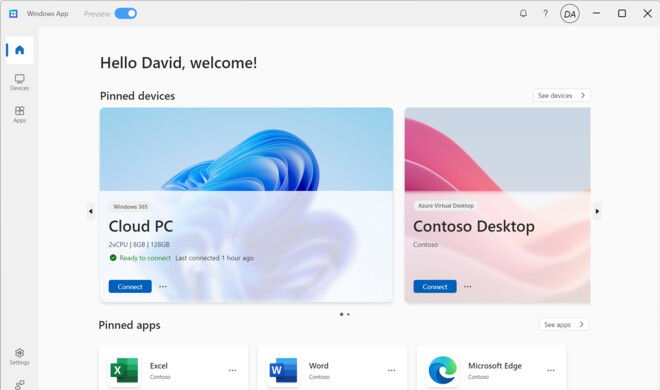Click the Pinned apps heading
Image resolution: width=660 pixels, height=390 pixels.
click(130, 325)
